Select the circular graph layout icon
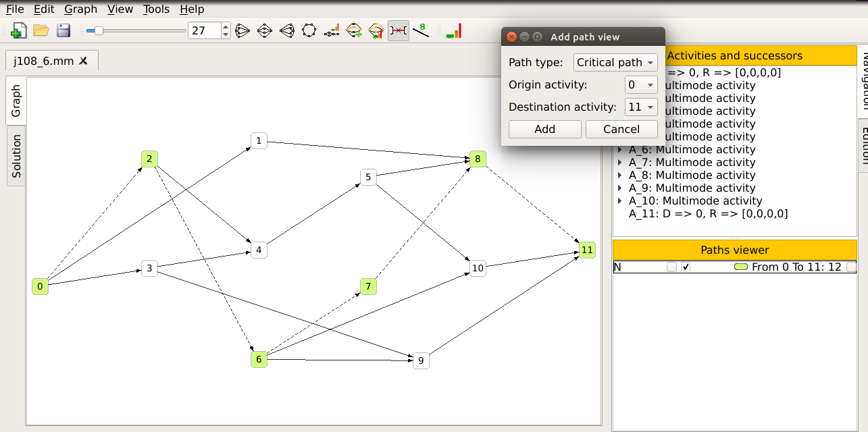Image resolution: width=868 pixels, height=432 pixels. [309, 30]
